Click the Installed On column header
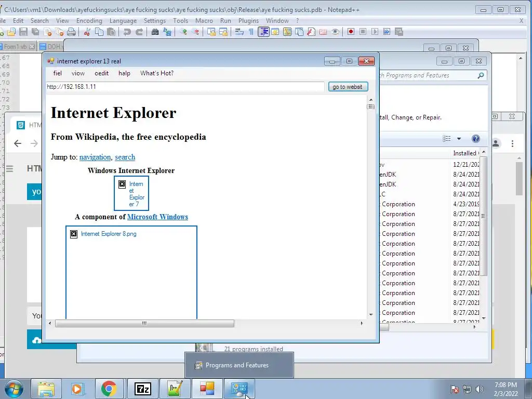 coord(465,153)
